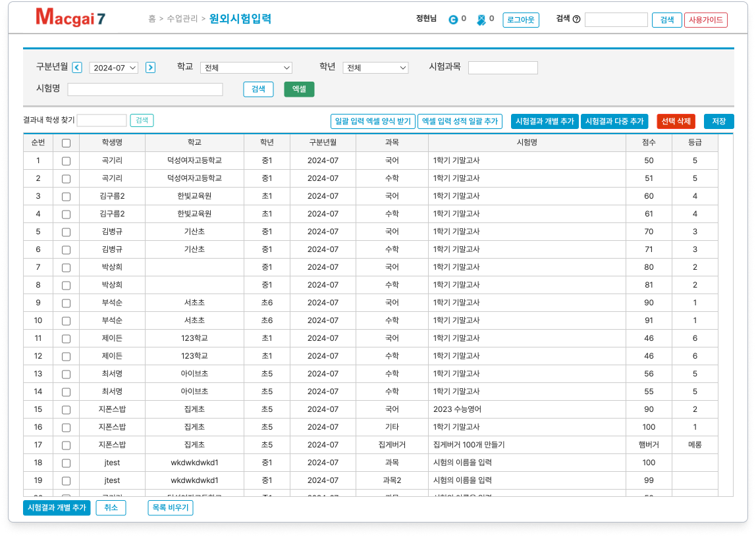Click the 로그아웃 button
Viewport: 756px width, 537px height.
tap(520, 20)
